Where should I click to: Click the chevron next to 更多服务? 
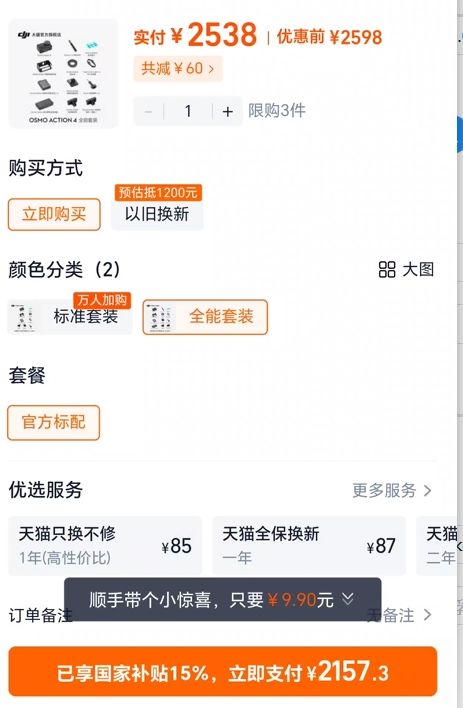tap(427, 490)
